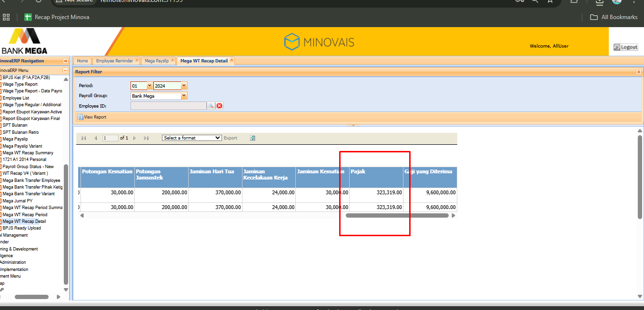Select the Mega WT Recap Detail tab
The image size is (644, 310).
point(204,61)
